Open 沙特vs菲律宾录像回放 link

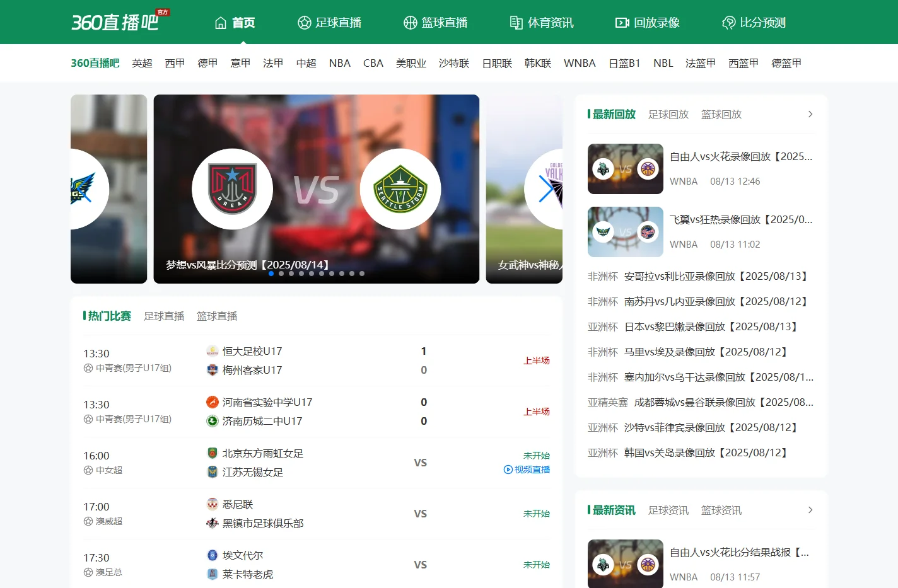713,427
